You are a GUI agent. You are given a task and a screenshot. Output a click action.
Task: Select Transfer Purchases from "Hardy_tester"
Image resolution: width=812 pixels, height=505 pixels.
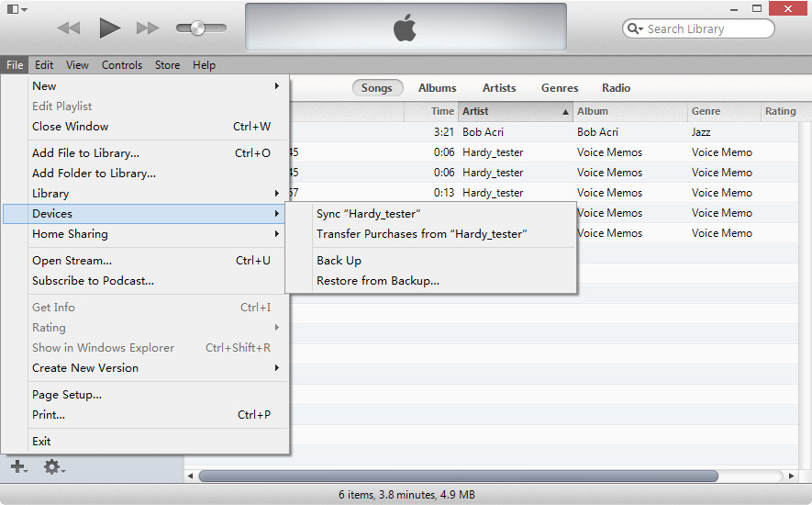pos(431,234)
